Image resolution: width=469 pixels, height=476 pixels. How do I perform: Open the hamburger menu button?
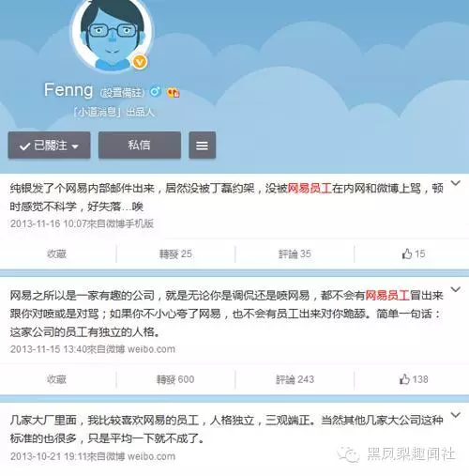[x=202, y=146]
